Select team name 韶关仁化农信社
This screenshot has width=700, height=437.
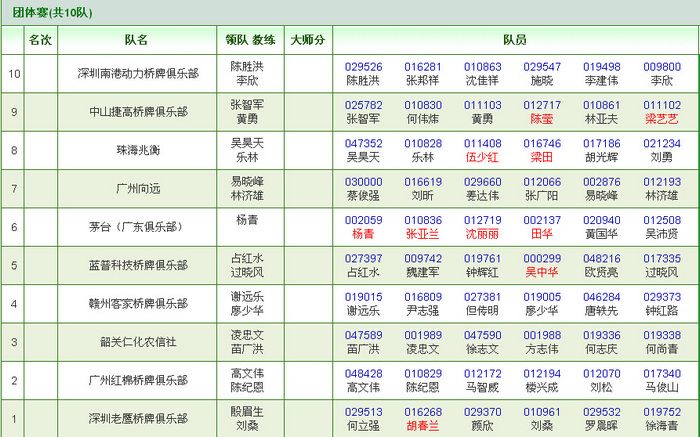pos(138,342)
